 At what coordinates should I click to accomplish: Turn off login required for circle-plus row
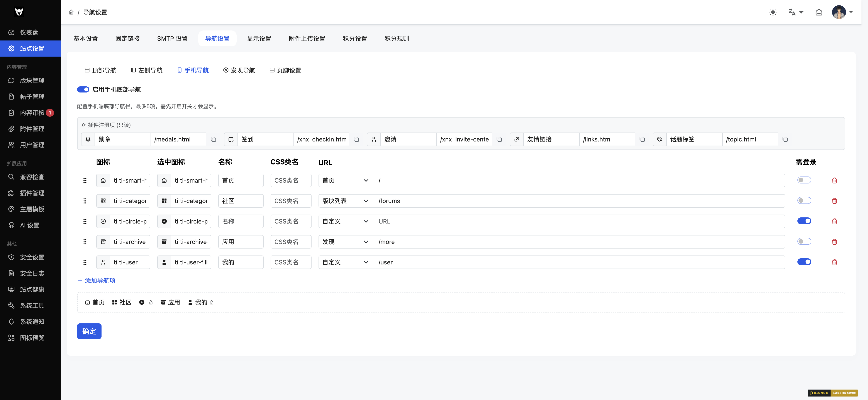[804, 221]
